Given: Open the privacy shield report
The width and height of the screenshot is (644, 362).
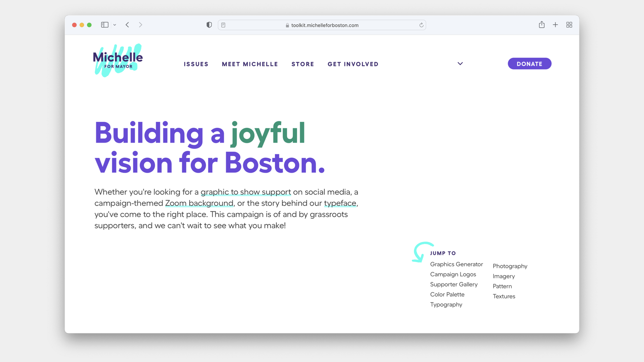Looking at the screenshot, I should pyautogui.click(x=209, y=25).
